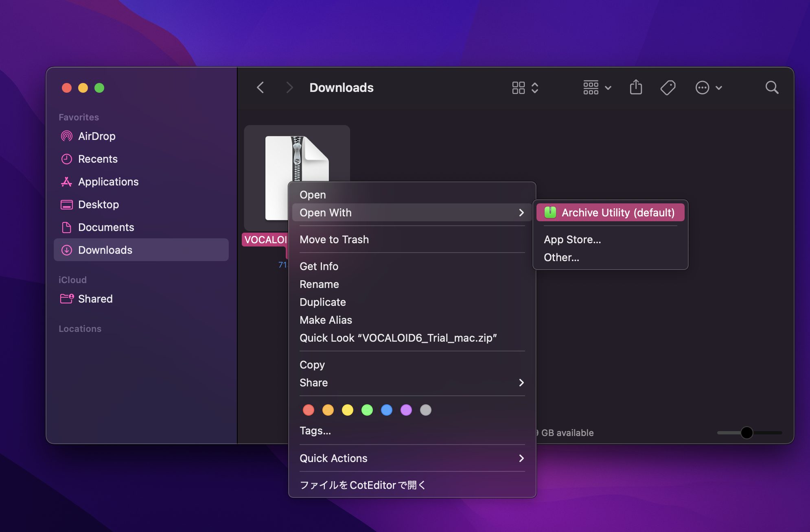
Task: Click the Share toolbar icon
Action: pyautogui.click(x=636, y=87)
